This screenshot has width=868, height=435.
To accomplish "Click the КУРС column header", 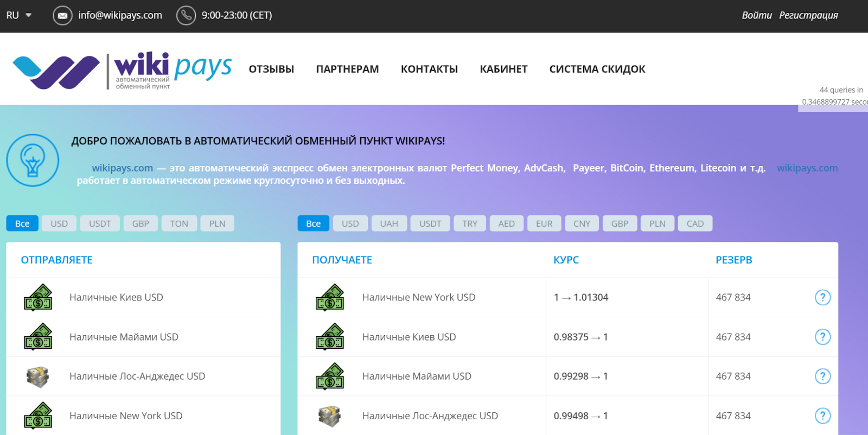I will (566, 260).
